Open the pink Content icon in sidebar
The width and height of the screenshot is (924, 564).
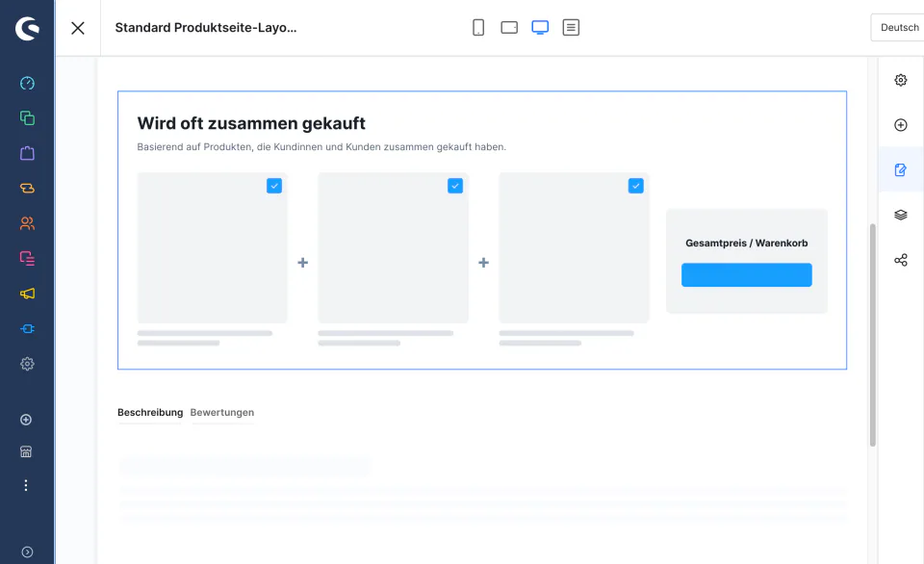coord(27,258)
